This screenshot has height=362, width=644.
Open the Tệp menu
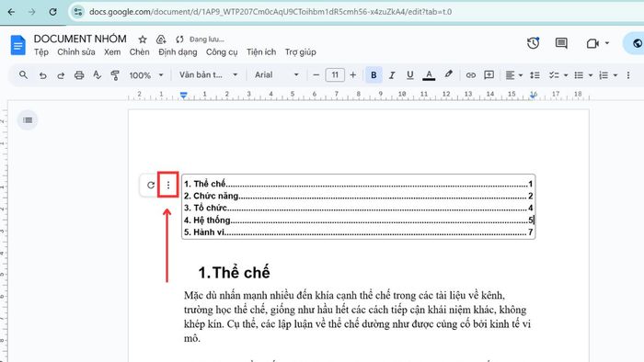(41, 52)
